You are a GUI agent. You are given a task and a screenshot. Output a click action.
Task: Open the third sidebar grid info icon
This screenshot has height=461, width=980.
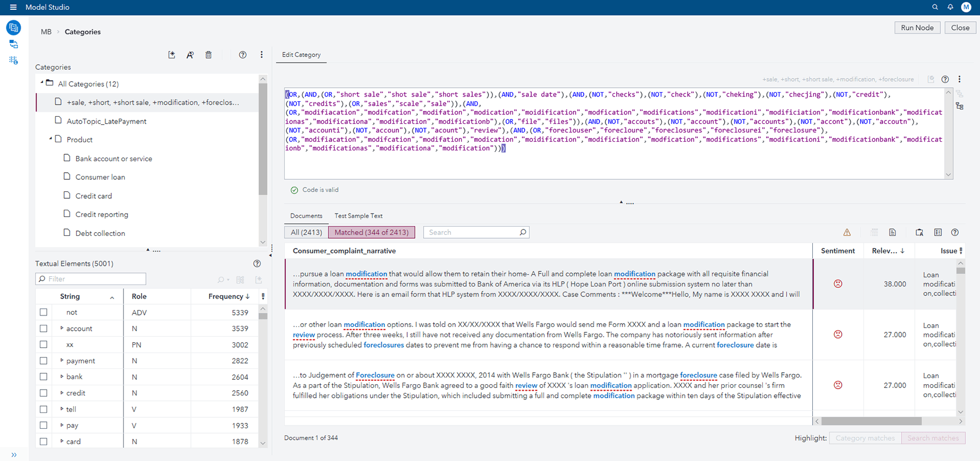coord(14,60)
